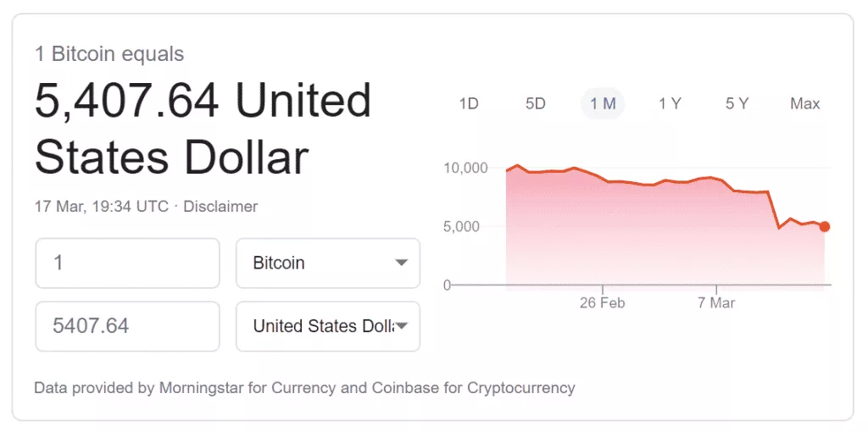Switch chart to 5 Y range
This screenshot has width=868, height=432.
[737, 103]
